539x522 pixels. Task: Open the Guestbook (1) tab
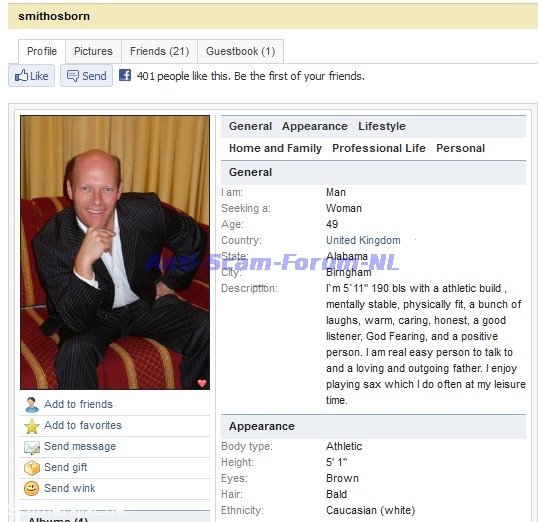click(241, 51)
